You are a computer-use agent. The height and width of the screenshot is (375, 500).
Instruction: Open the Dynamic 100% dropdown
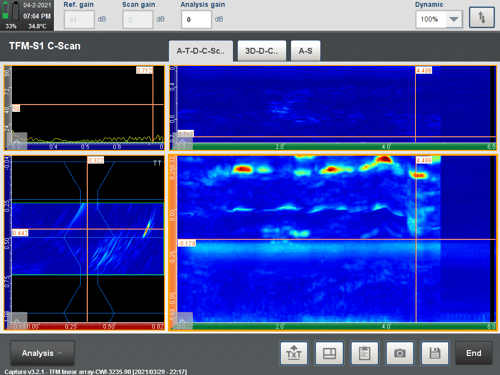(439, 19)
